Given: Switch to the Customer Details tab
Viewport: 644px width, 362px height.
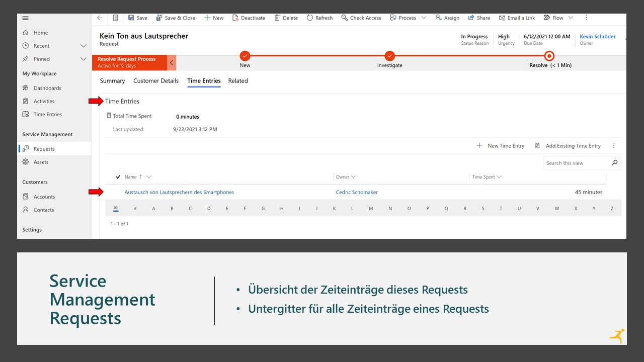Looking at the screenshot, I should (156, 80).
